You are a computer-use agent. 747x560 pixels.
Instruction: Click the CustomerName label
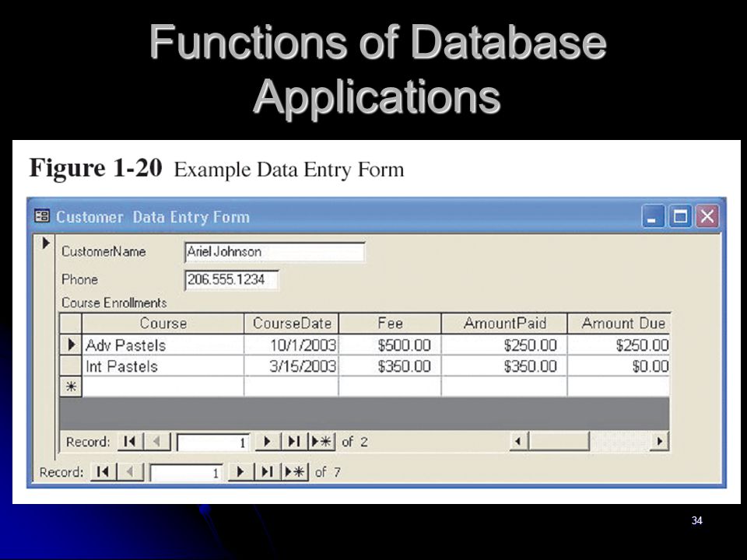click(x=103, y=251)
